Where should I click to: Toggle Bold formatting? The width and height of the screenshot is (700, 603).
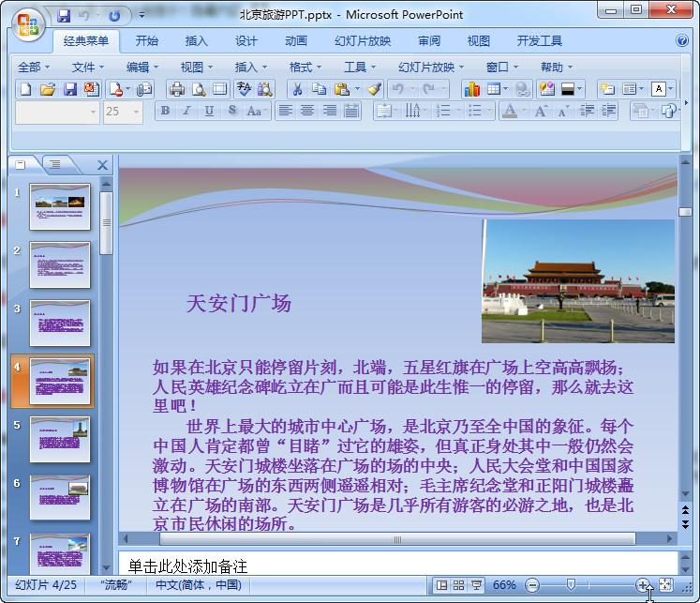coord(165,111)
